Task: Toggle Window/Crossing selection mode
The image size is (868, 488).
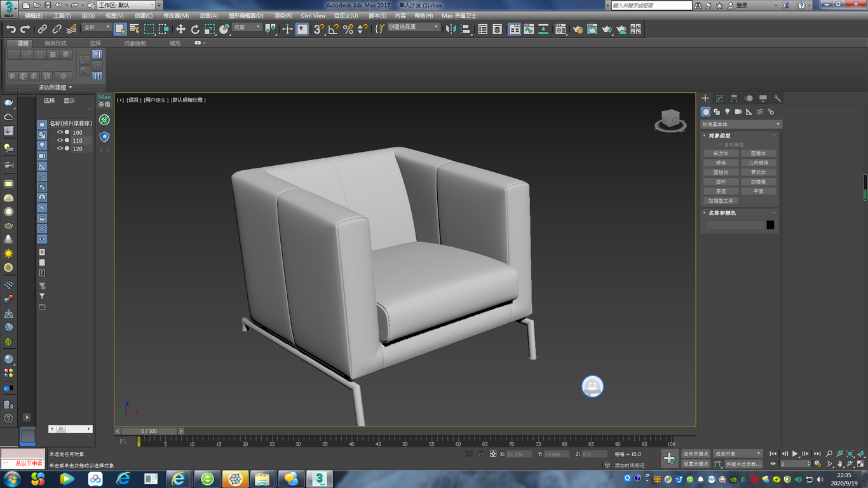Action: [x=164, y=29]
